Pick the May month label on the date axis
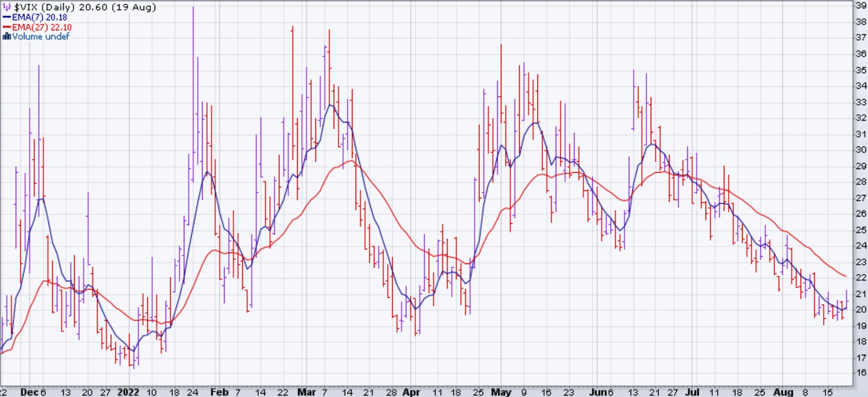Viewport: 868px width, 397px height. [501, 392]
